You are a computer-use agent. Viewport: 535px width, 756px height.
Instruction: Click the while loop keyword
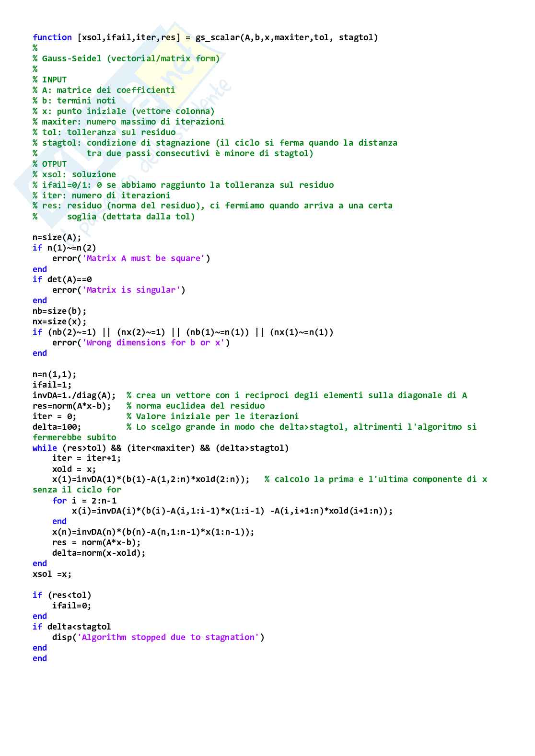pos(45,448)
